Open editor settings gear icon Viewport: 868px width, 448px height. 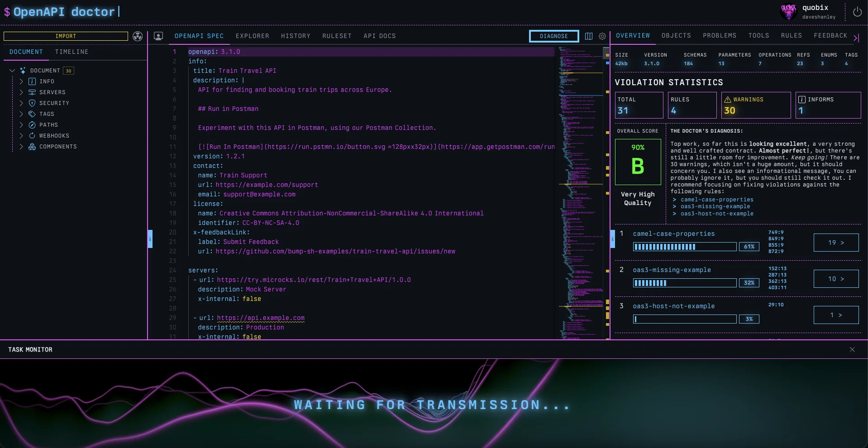(x=602, y=36)
